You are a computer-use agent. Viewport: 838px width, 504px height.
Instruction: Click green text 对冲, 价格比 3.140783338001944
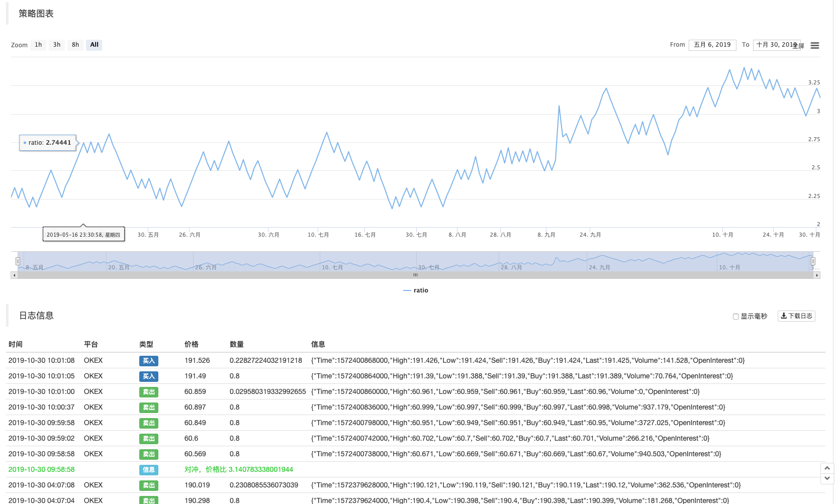click(x=239, y=469)
